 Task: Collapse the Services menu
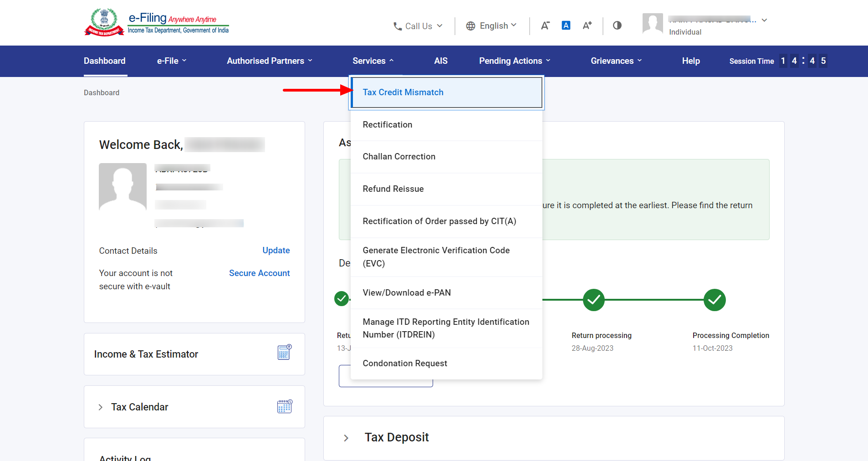click(373, 61)
